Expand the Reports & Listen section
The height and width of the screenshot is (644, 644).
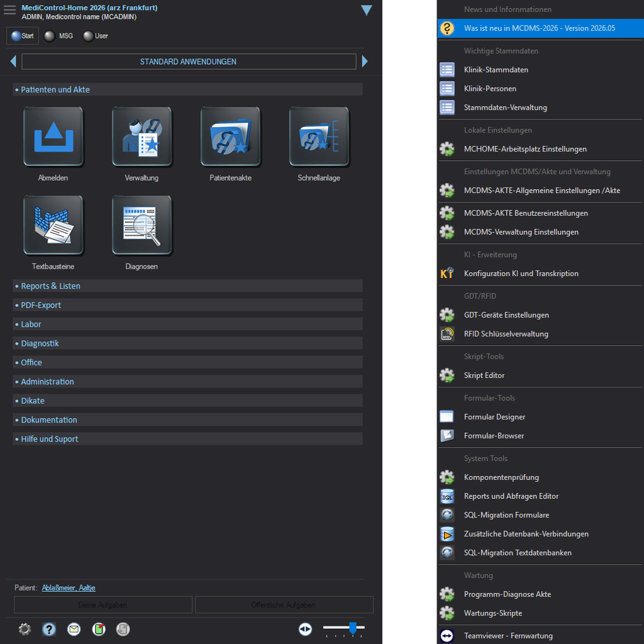(x=50, y=286)
